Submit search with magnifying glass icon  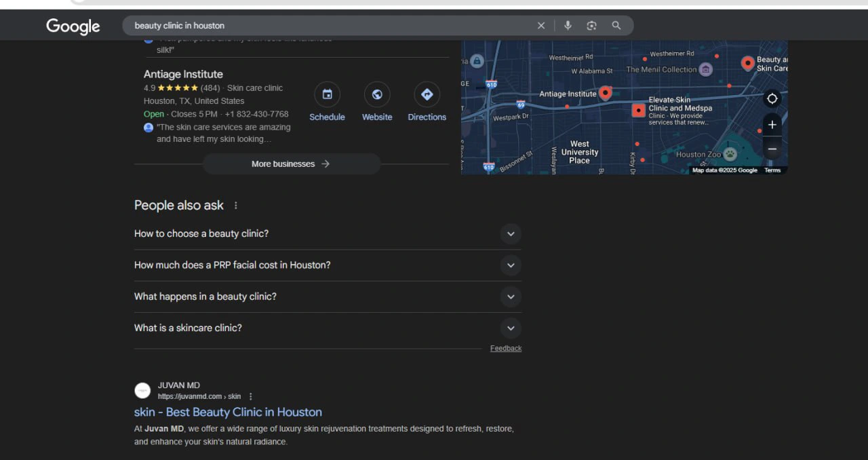coord(616,26)
